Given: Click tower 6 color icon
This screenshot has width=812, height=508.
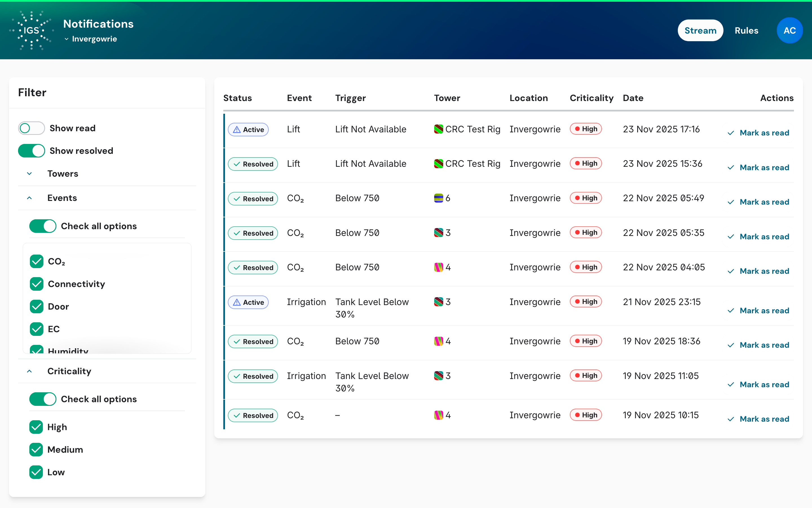Looking at the screenshot, I should pyautogui.click(x=438, y=198).
